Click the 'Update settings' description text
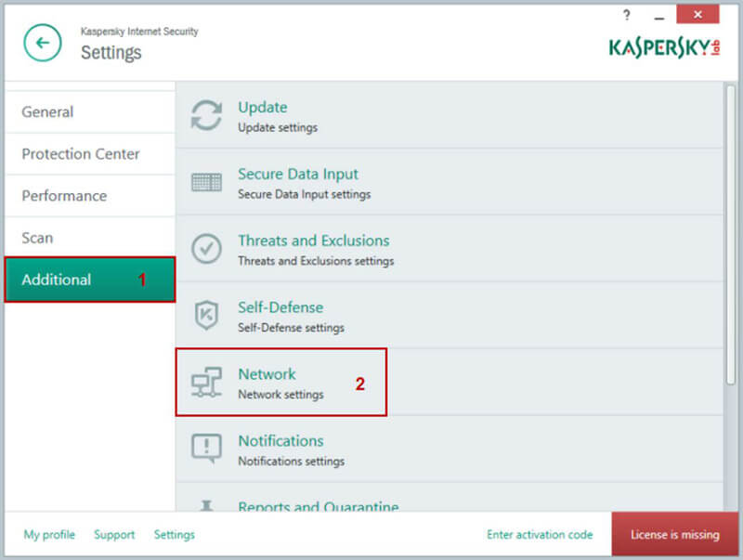The image size is (743, 560). tap(278, 128)
